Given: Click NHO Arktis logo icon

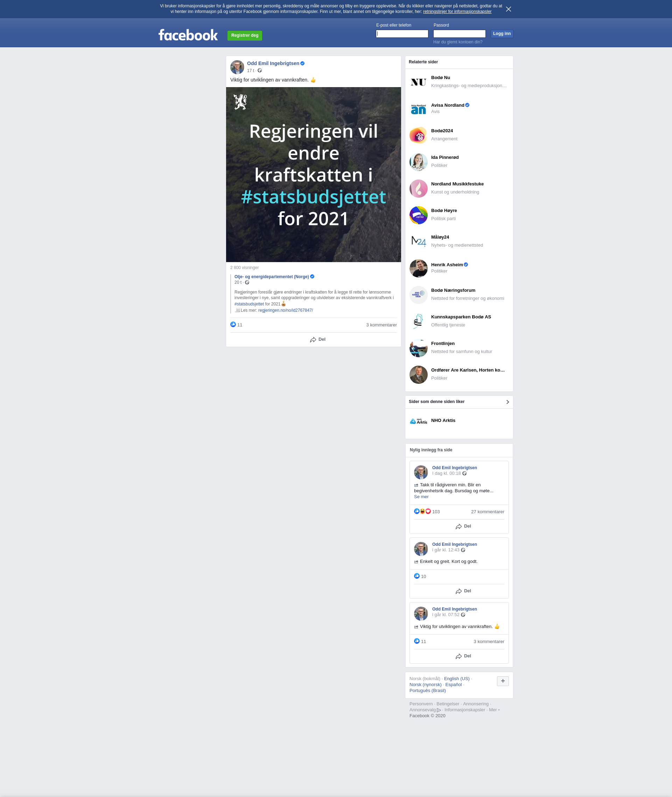Looking at the screenshot, I should [418, 421].
